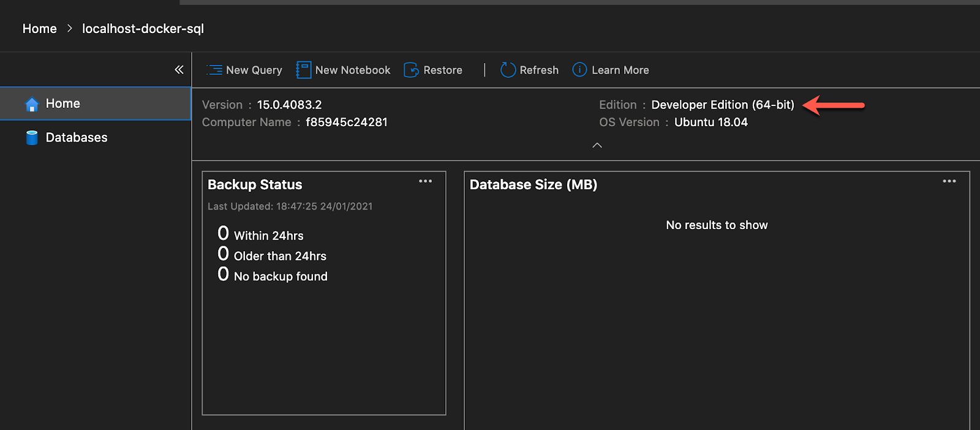Open Backup Status widget more-actions menu
Viewport: 980px width, 430px height.
pos(425,181)
